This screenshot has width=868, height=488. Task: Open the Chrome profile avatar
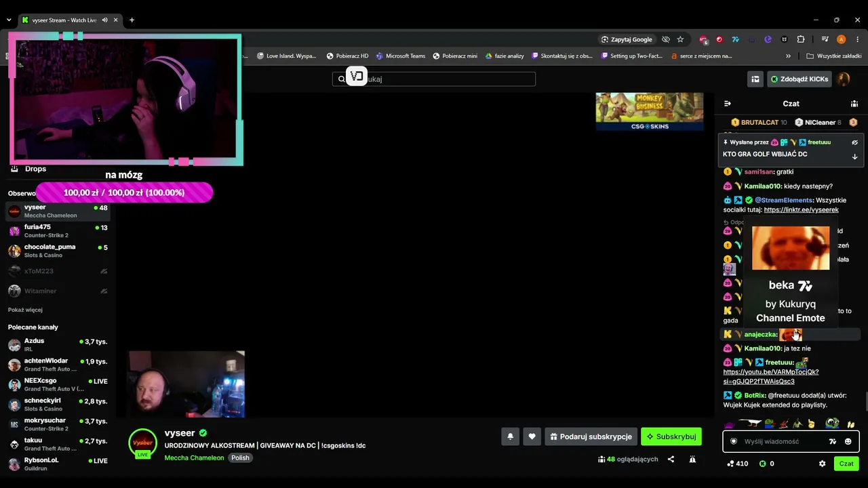[x=842, y=39]
